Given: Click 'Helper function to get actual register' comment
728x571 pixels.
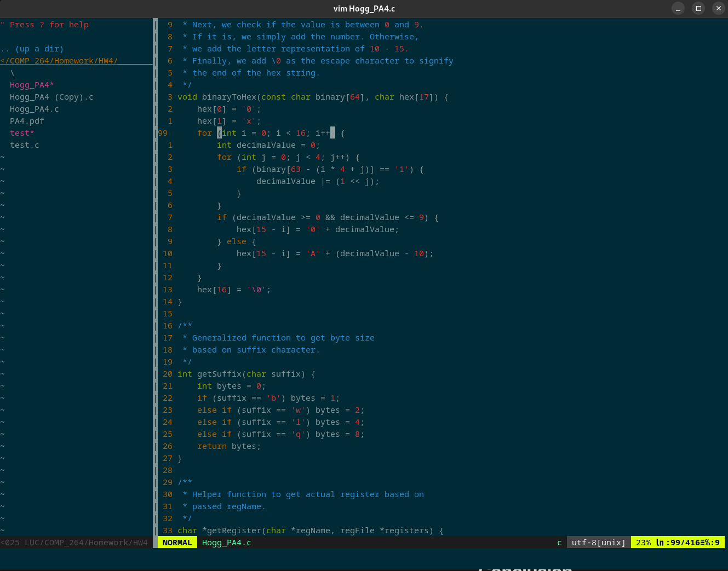Looking at the screenshot, I should [x=308, y=494].
